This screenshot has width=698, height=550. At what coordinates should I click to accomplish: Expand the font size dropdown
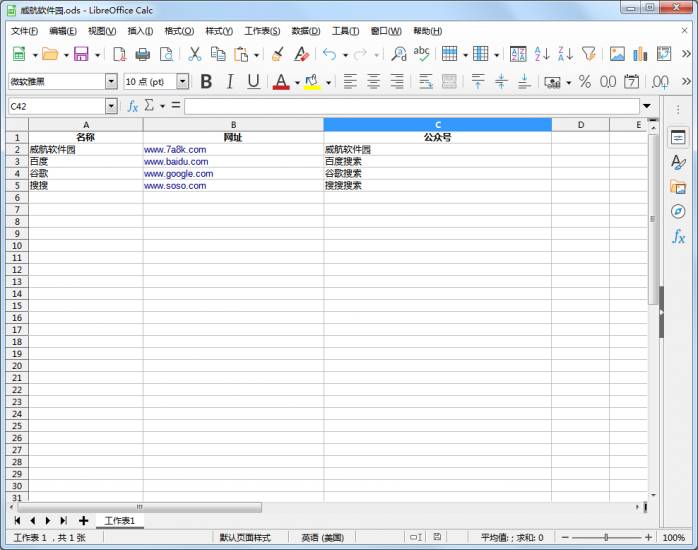pyautogui.click(x=183, y=81)
